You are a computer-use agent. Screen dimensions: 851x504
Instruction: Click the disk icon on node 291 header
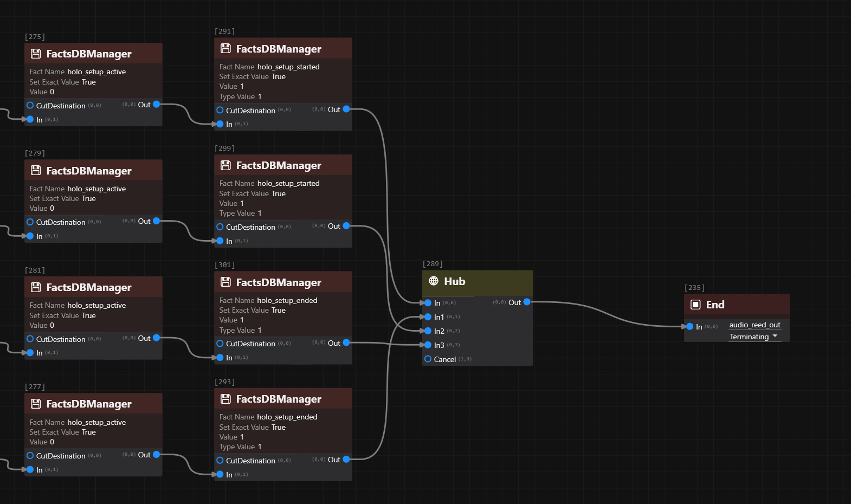[225, 49]
